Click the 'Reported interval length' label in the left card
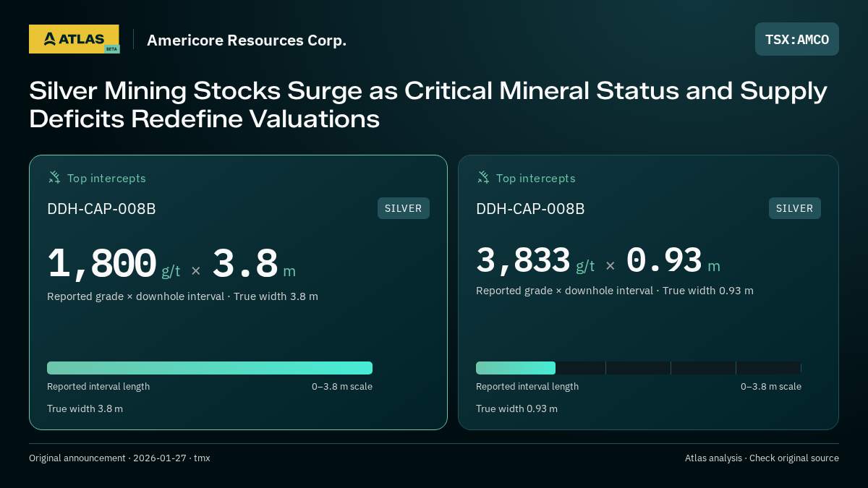The width and height of the screenshot is (868, 488). [x=98, y=386]
